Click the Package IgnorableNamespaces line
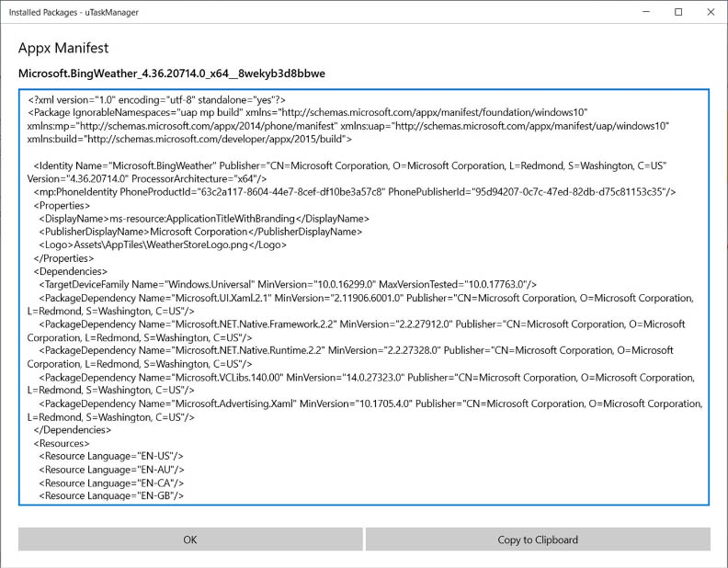The height and width of the screenshot is (568, 728). point(307,112)
